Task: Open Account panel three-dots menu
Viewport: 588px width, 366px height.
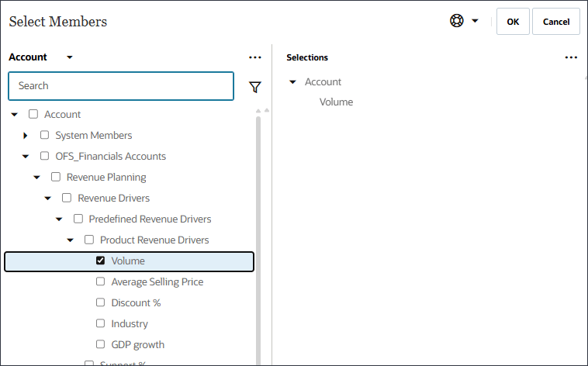Action: click(x=255, y=57)
